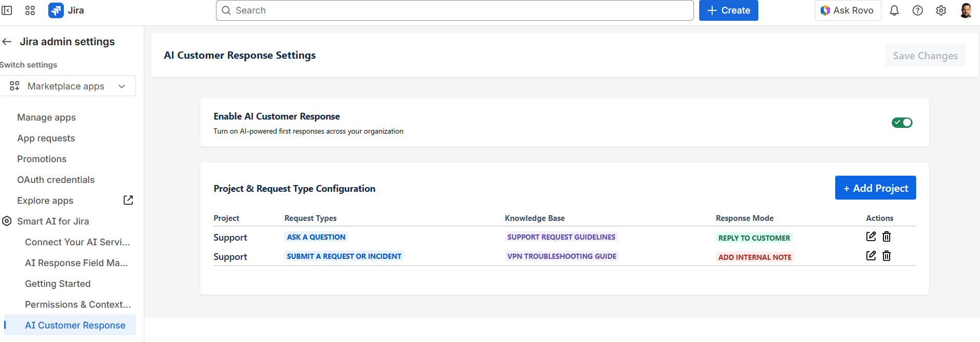Screen dimensions: 980x342
Task: Open the notifications bell
Action: [x=894, y=10]
